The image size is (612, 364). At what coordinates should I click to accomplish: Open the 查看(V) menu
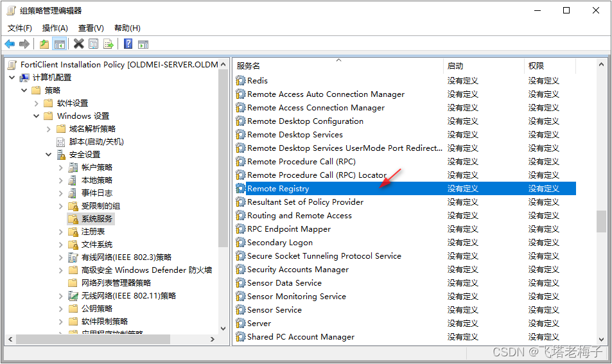click(x=91, y=28)
